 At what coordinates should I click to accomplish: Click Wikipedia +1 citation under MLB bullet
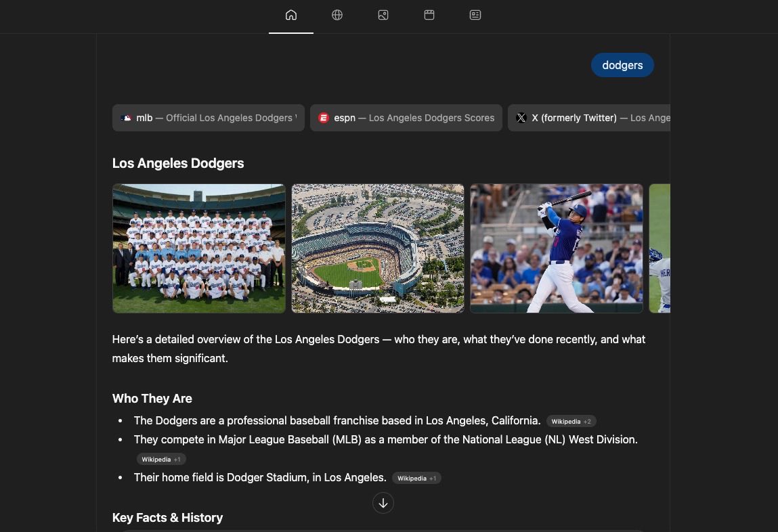161,459
